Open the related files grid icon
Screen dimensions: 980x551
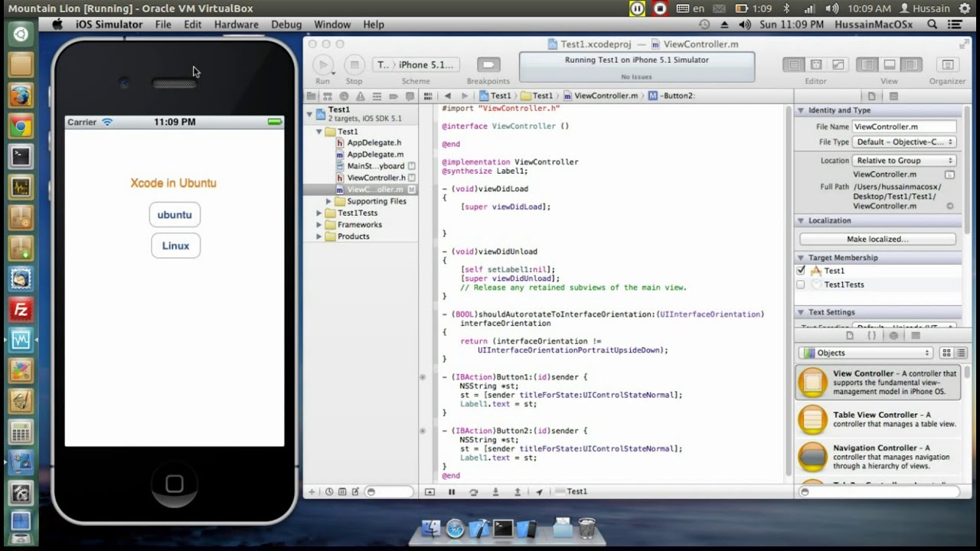[x=430, y=96]
